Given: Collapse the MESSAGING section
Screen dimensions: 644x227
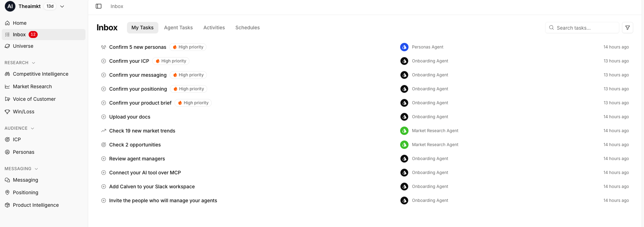Looking at the screenshot, I should point(21,169).
